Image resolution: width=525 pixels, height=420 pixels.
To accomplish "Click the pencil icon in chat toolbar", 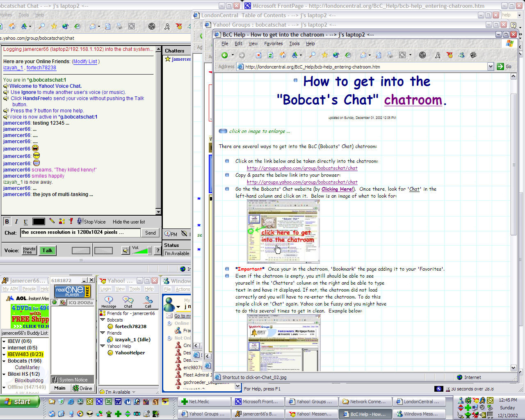I will tap(52, 221).
